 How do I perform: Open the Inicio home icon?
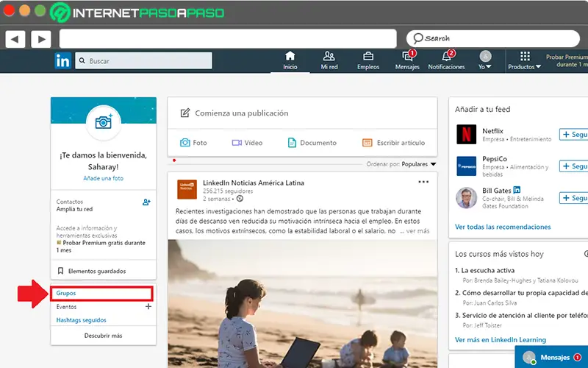click(x=290, y=60)
